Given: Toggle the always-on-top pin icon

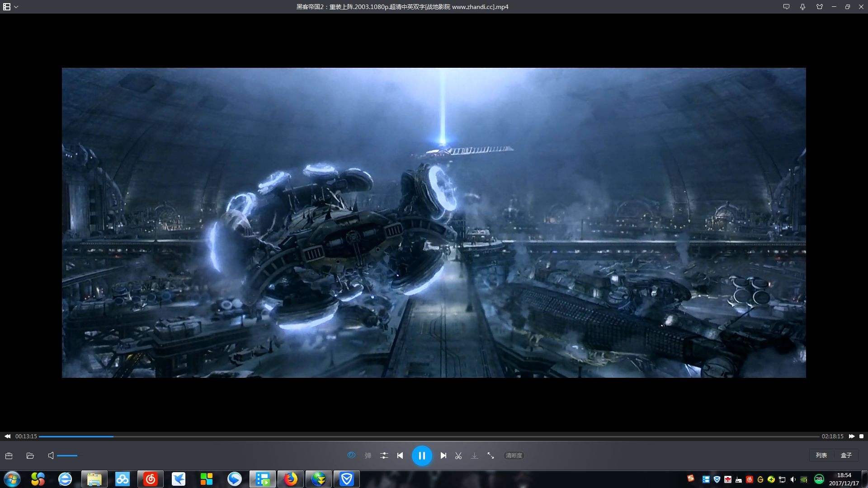Looking at the screenshot, I should (802, 7).
